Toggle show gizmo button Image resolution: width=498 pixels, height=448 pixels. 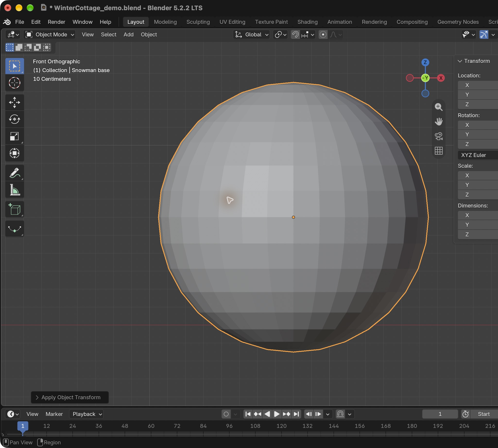(484, 34)
